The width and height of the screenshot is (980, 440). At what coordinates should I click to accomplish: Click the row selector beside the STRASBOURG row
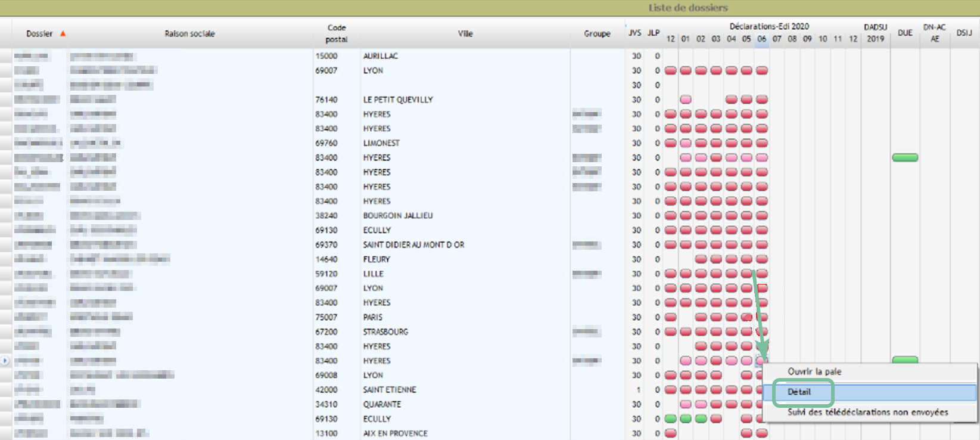tap(6, 332)
